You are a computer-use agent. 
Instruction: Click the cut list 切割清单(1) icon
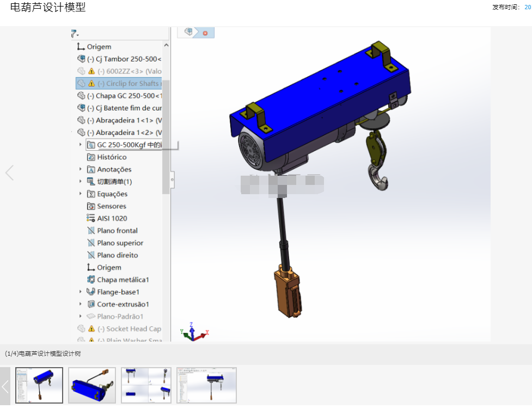click(91, 182)
